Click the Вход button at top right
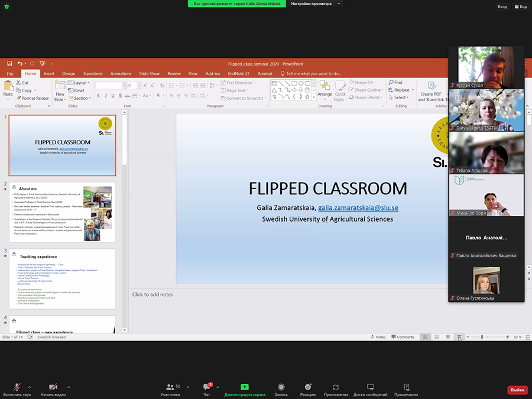The image size is (532, 399). [x=502, y=7]
